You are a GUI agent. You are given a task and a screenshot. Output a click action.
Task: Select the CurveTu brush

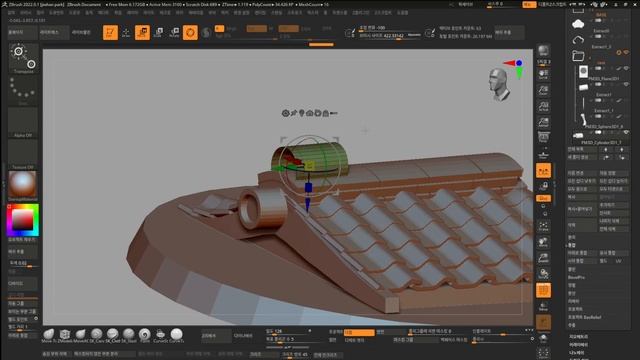coord(176,336)
